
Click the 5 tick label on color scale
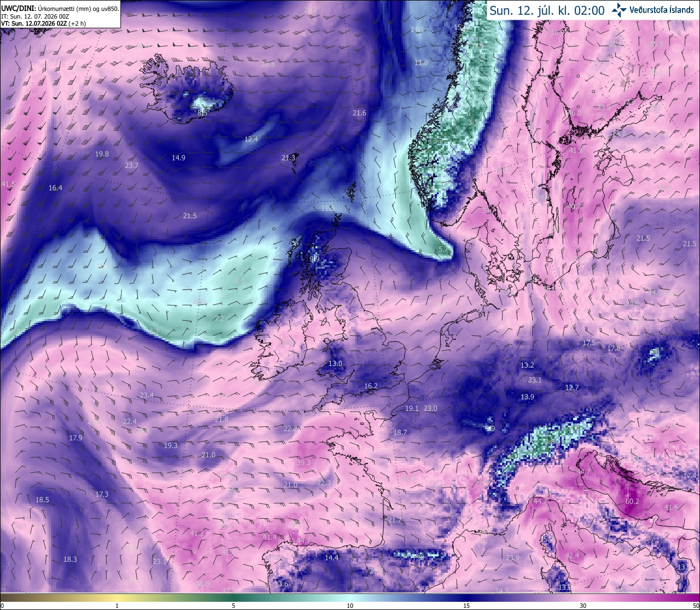click(234, 606)
